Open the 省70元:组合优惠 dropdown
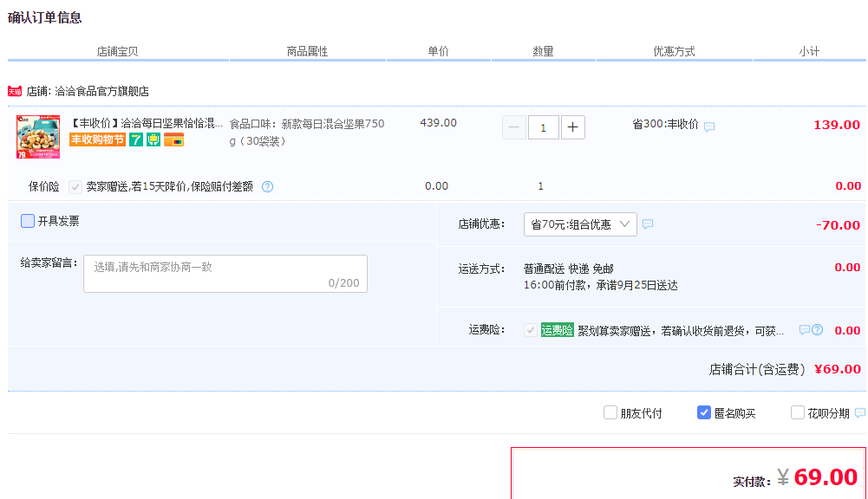Screen dimensions: 868x499 pyautogui.click(x=580, y=224)
